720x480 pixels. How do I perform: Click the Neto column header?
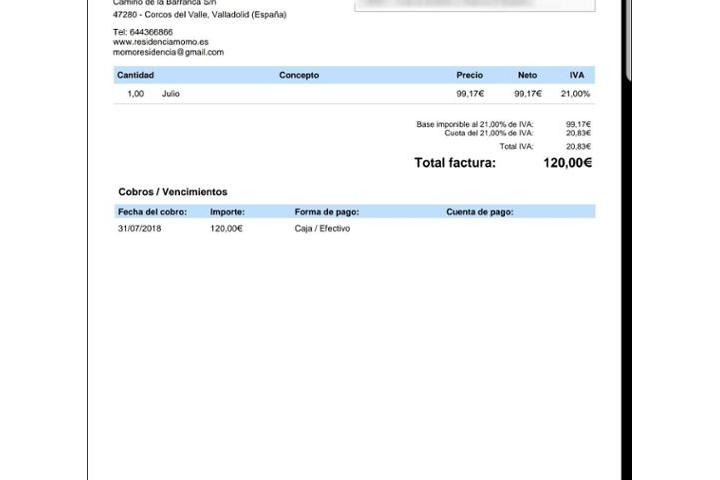527,75
